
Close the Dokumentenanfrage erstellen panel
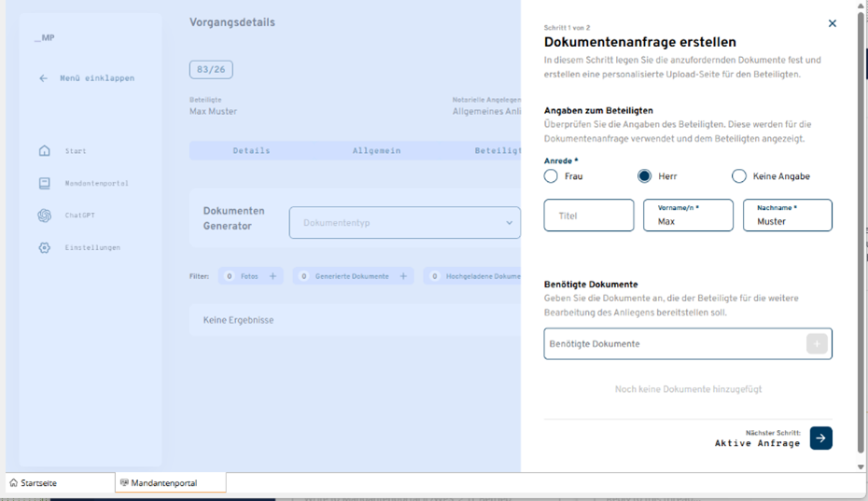[832, 23]
